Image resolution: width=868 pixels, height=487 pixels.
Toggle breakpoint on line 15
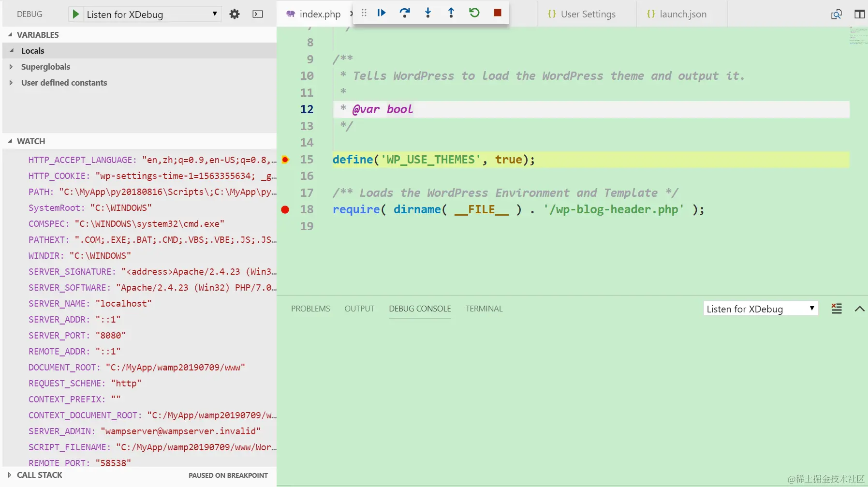pyautogui.click(x=285, y=160)
